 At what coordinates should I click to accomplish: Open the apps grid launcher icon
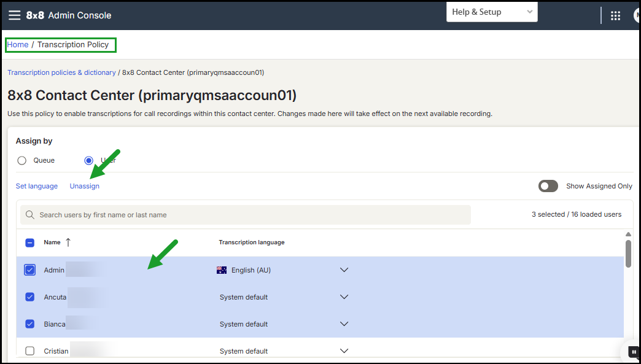click(x=615, y=15)
